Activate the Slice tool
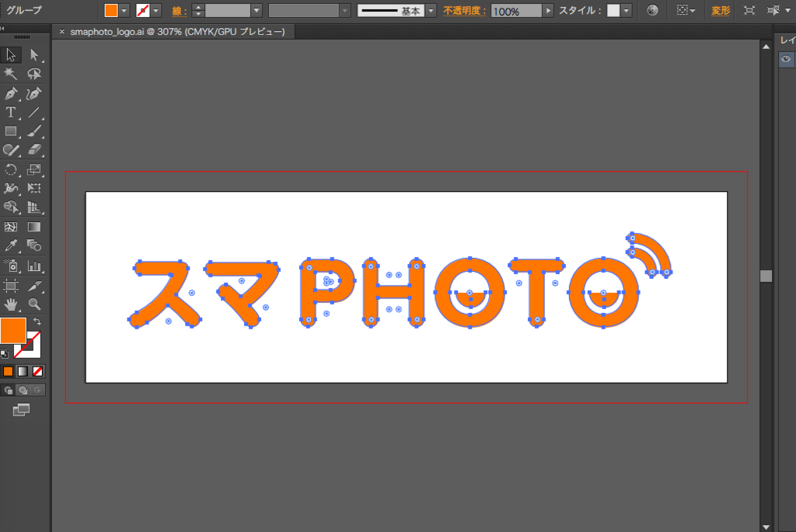Viewport: 796px width, 532px height. (34, 286)
